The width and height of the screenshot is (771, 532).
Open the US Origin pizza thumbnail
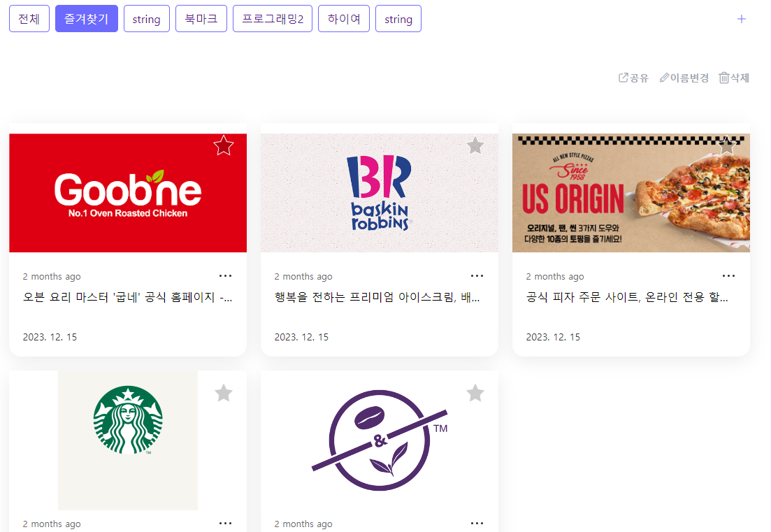pos(631,193)
